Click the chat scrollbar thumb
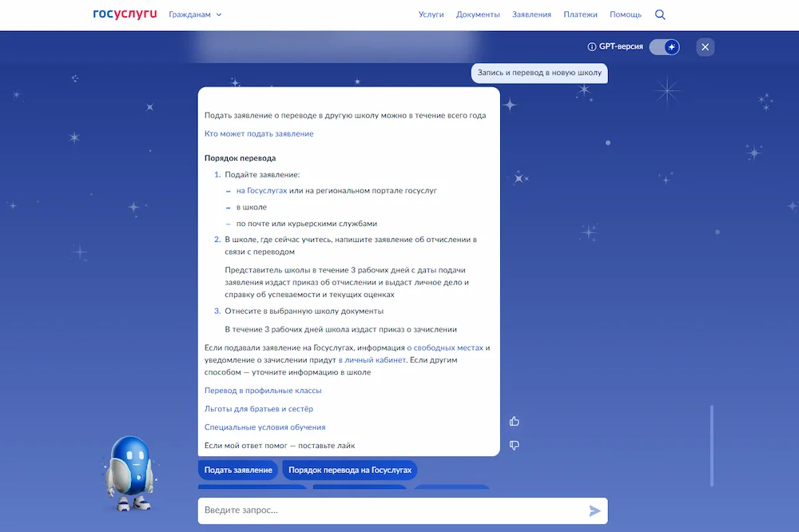Viewport: 799px width, 532px height. 712,447
